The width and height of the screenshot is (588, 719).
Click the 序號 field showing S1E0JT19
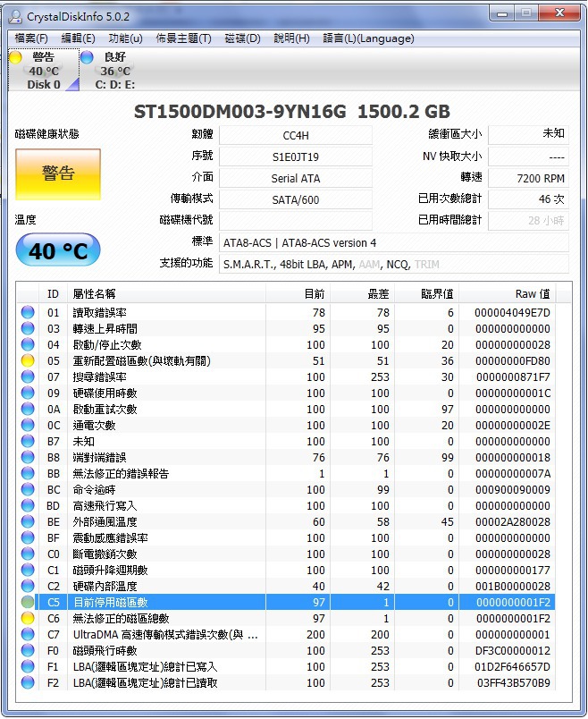(x=296, y=156)
